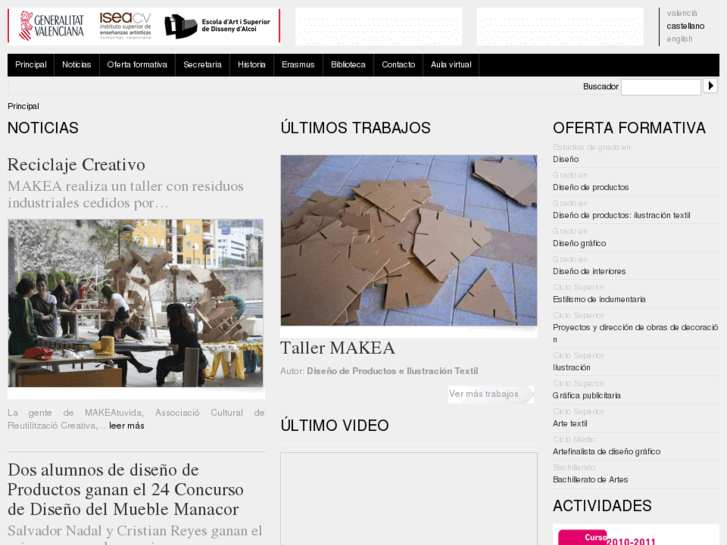Screen dimensions: 727x545
Task: Open the Erasmus menu item
Action: click(298, 64)
